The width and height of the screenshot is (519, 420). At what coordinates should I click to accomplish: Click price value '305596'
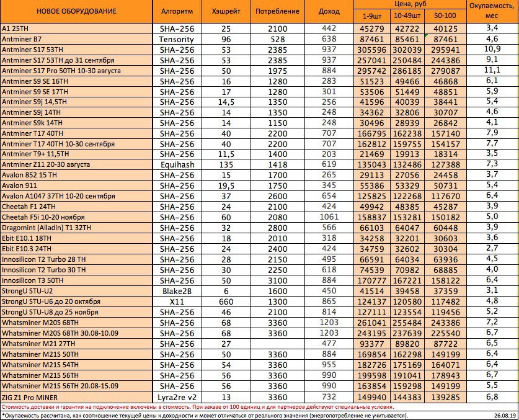tap(372, 50)
